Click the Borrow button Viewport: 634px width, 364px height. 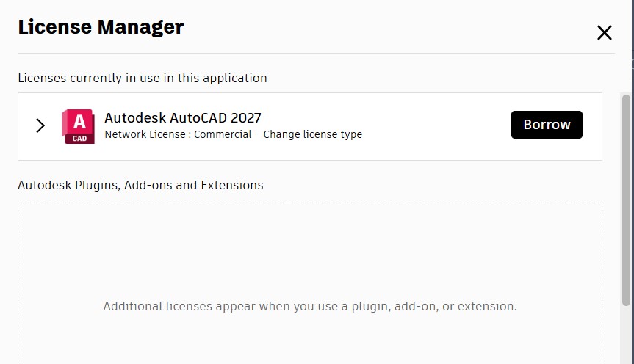pos(547,125)
